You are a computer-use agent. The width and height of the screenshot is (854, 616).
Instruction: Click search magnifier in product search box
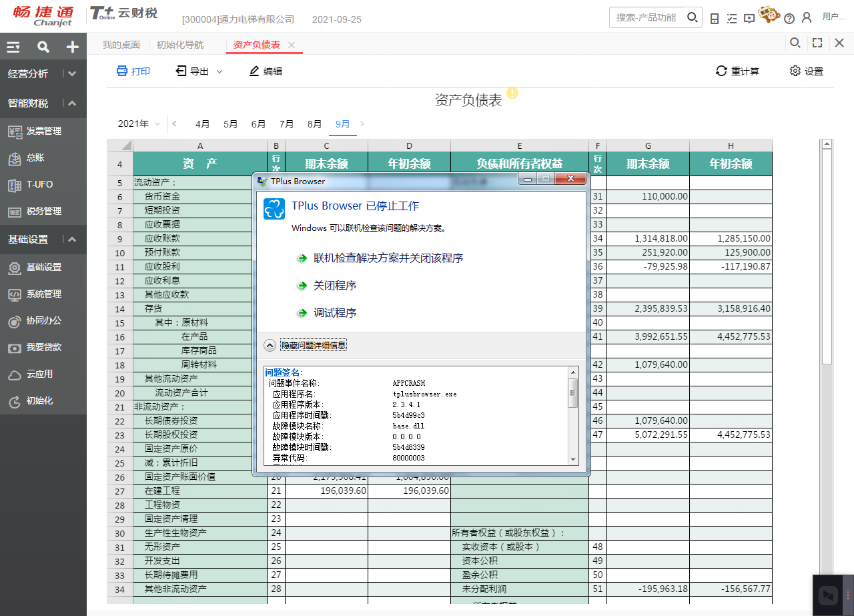pyautogui.click(x=693, y=17)
